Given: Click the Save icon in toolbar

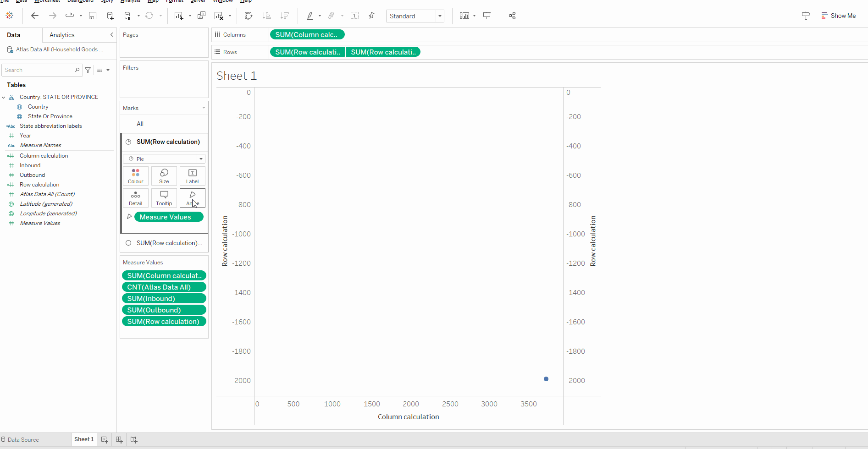Looking at the screenshot, I should tap(93, 16).
